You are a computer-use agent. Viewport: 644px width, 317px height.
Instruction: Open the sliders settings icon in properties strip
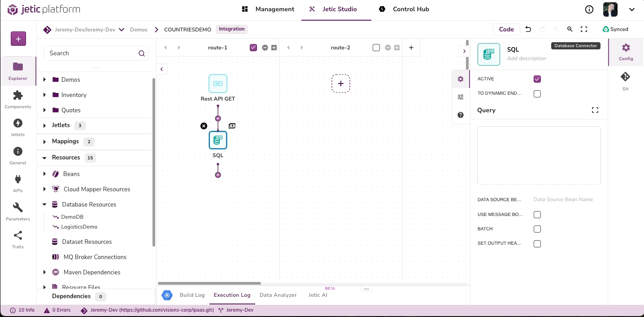click(x=461, y=97)
